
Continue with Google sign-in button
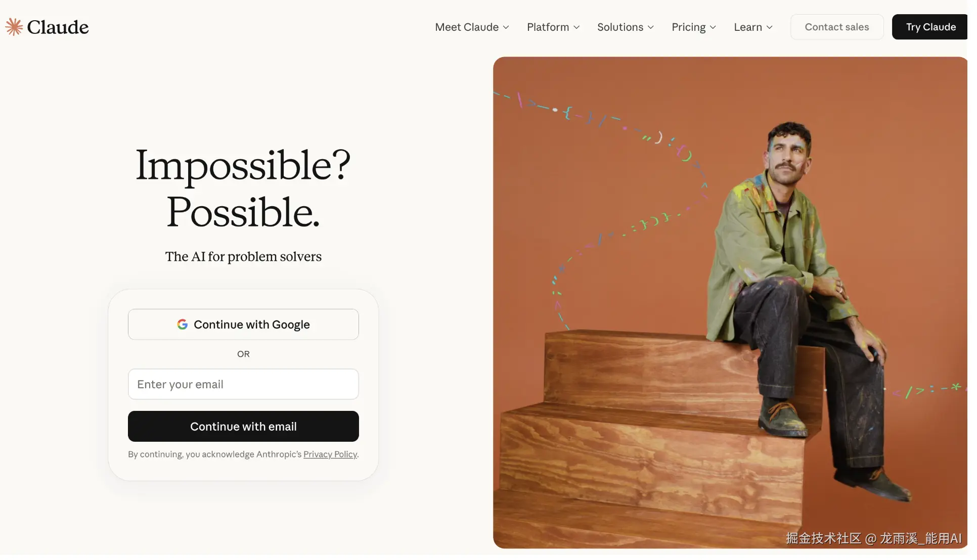[x=243, y=324]
